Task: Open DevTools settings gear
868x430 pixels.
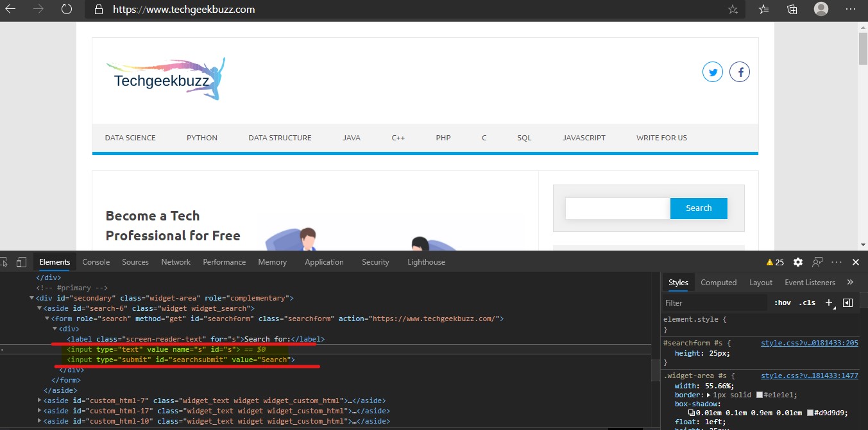Action: click(798, 262)
